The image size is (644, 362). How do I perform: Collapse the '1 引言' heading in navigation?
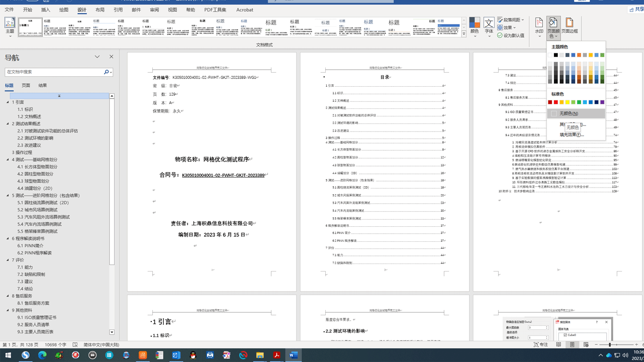[8, 102]
